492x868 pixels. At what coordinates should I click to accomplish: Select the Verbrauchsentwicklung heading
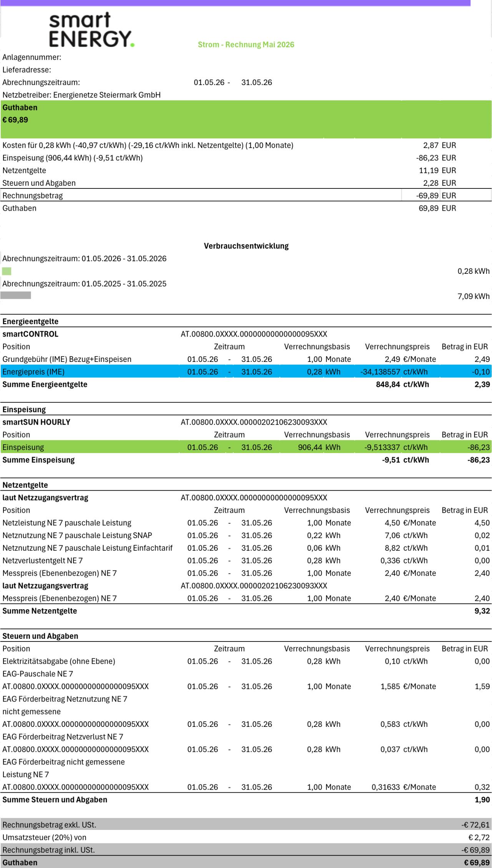[246, 246]
